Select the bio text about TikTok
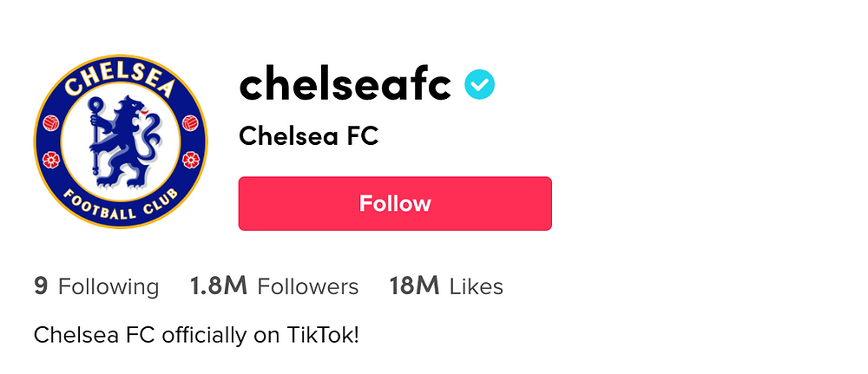Viewport: 868px width, 374px height. point(196,335)
